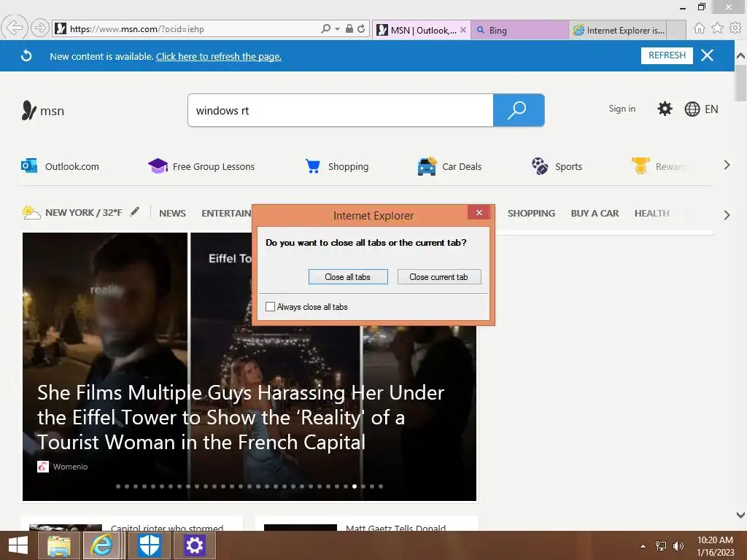Viewport: 747px width, 560px height.
Task: Click the search box containing 'windows rt'
Action: coord(340,111)
